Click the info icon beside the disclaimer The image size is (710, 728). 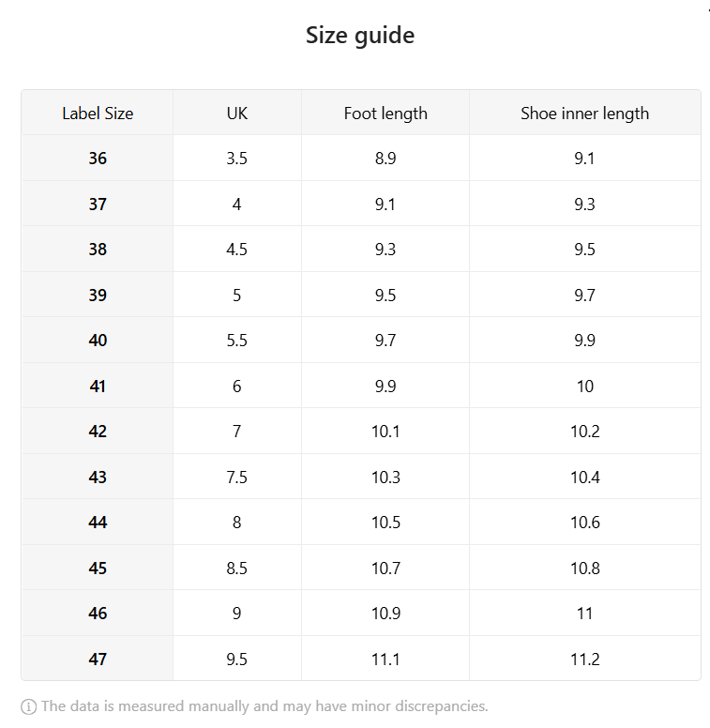(x=28, y=706)
